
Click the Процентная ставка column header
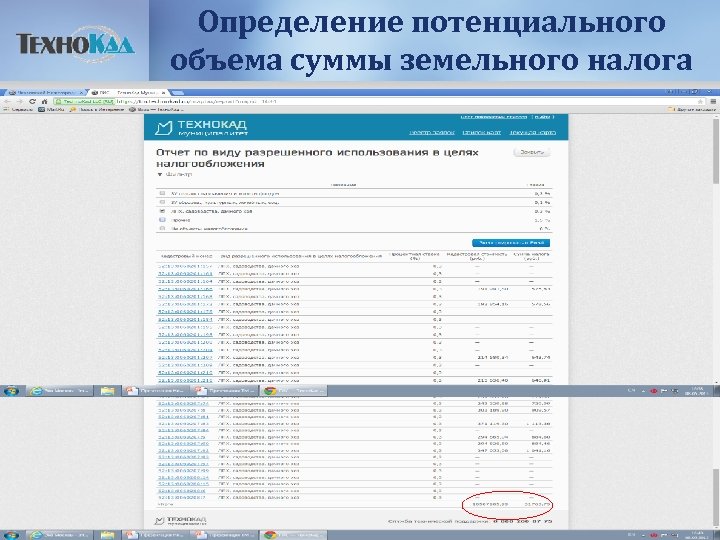[x=415, y=256]
